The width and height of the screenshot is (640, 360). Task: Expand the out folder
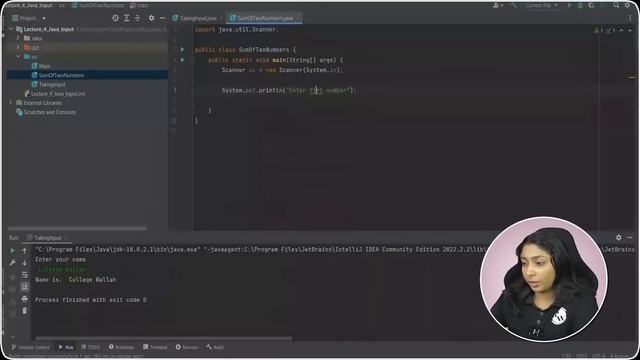pyautogui.click(x=18, y=47)
